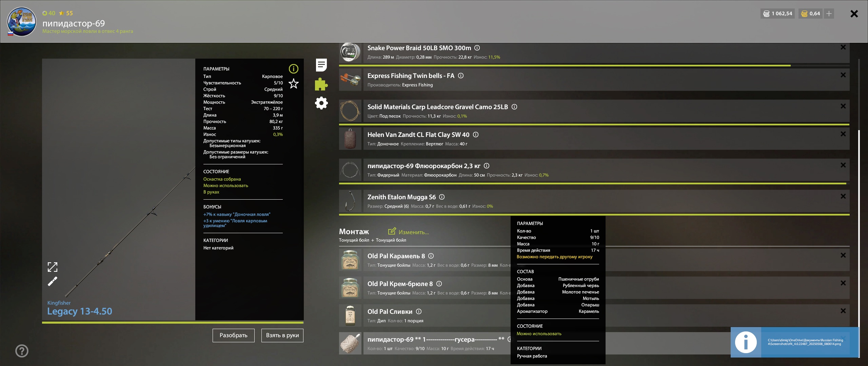
Task: Click the Разобрать button to disassemble tackle
Action: [x=234, y=335]
